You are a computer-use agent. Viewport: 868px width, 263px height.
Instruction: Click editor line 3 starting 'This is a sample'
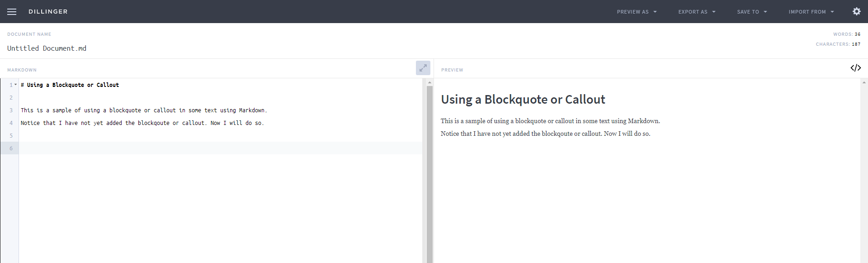144,110
